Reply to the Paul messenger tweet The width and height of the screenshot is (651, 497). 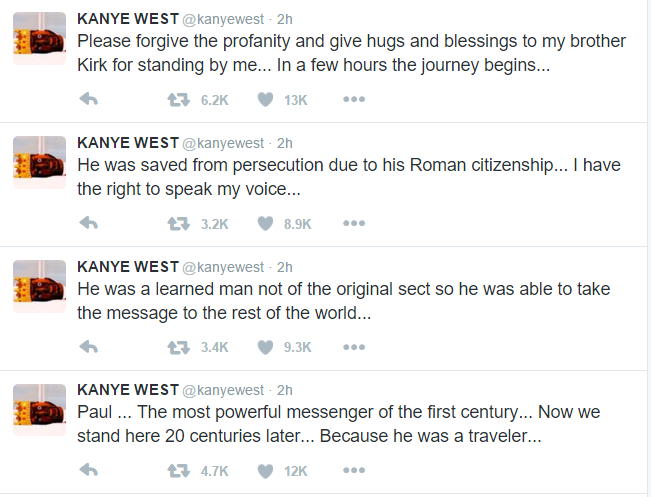[x=88, y=470]
